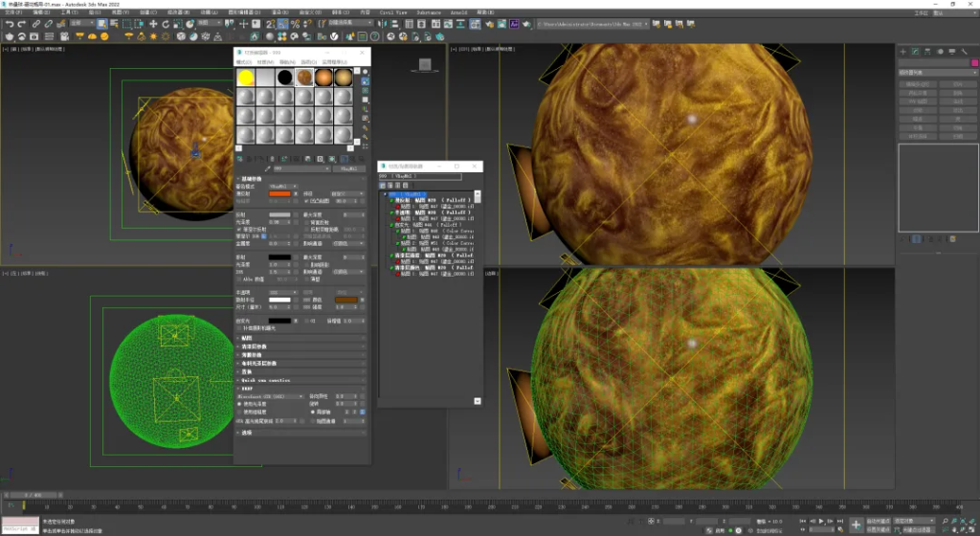Toggle the 凹凸贴图 checkbox
This screenshot has height=536, width=980.
pos(306,201)
